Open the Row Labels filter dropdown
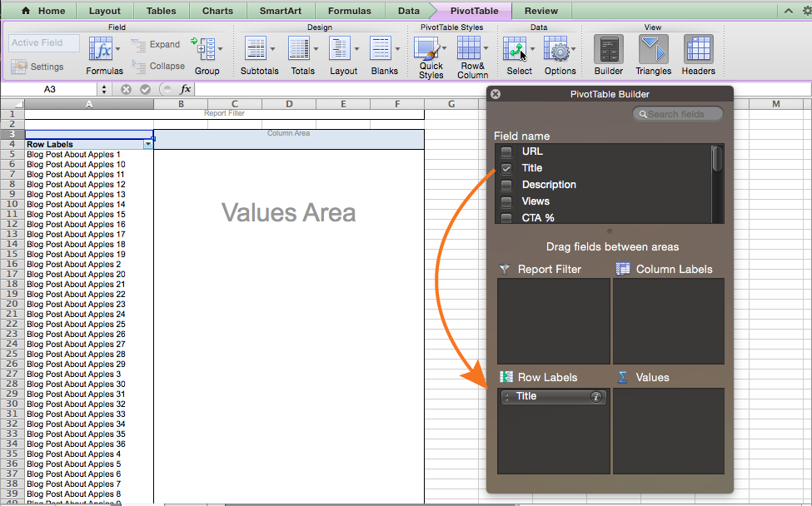Screen dimensions: 812x506 tap(148, 144)
